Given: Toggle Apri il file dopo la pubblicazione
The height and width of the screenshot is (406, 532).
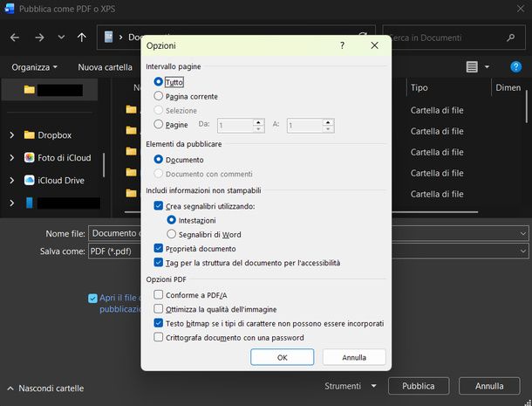Looking at the screenshot, I should point(92,299).
